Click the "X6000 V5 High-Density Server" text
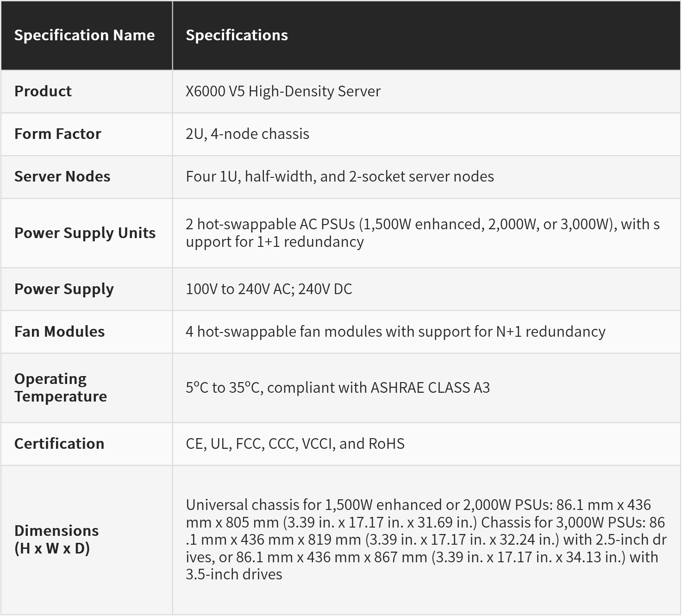Screen dimensions: 682x616 pyautogui.click(x=283, y=91)
